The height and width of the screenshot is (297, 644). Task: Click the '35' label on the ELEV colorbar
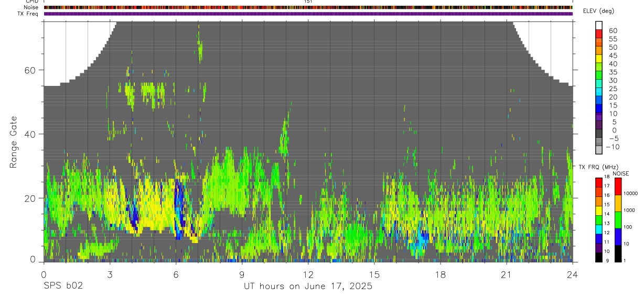point(612,72)
